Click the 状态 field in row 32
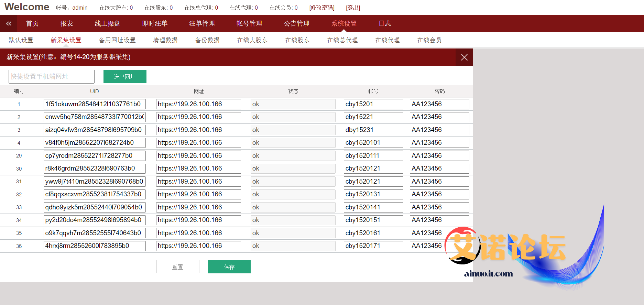 point(293,194)
